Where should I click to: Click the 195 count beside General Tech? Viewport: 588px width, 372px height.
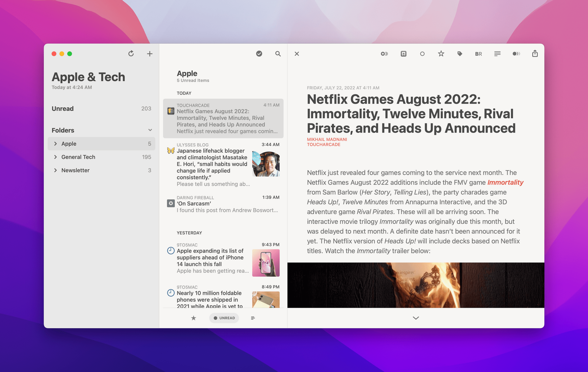(146, 157)
